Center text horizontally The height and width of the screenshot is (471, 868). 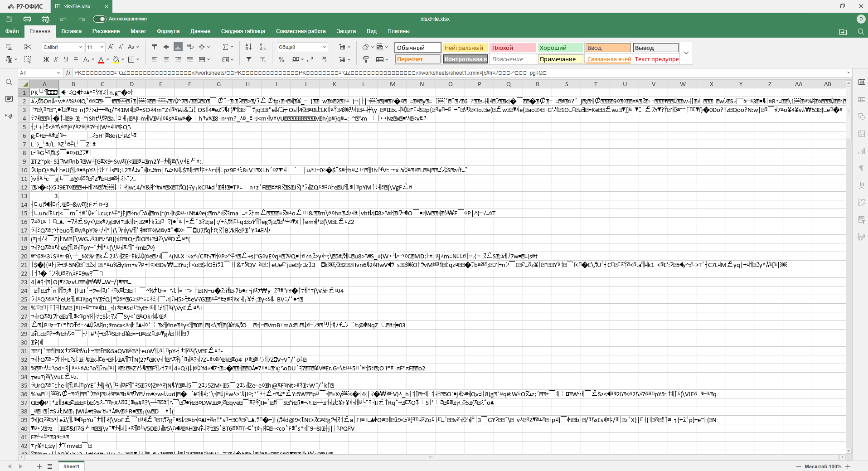166,59
